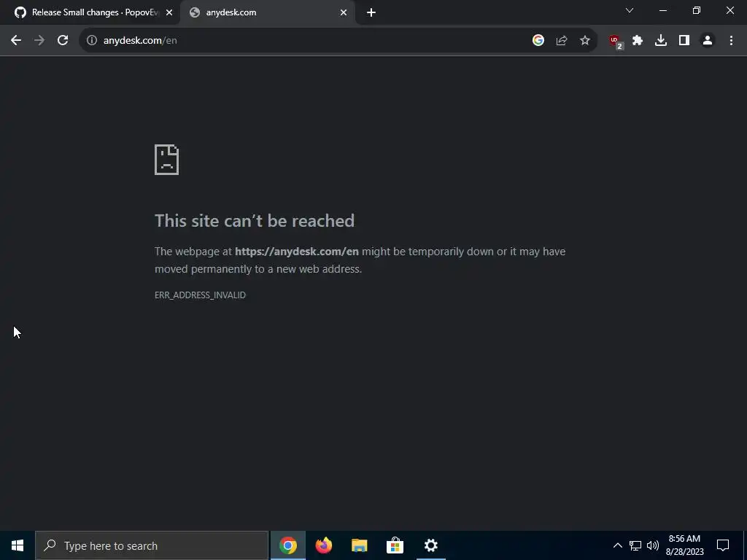747x560 pixels.
Task: Close the anydesk.com tab
Action: tap(344, 12)
